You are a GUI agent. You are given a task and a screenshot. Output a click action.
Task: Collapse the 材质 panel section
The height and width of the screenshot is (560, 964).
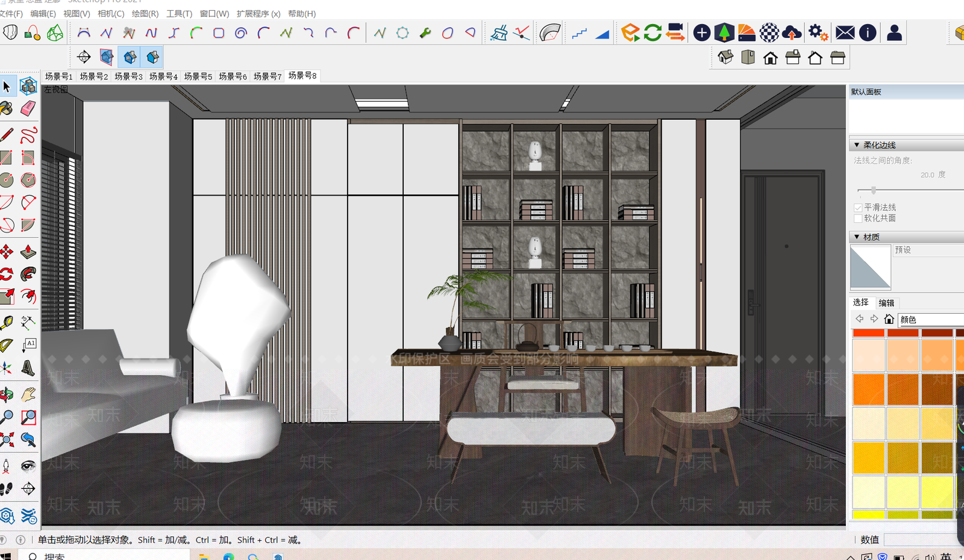pos(857,237)
